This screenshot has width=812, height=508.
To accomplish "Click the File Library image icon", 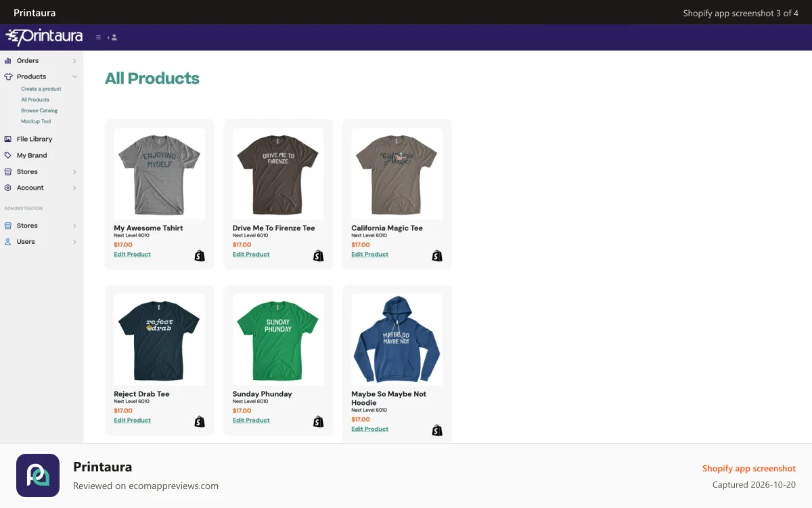I will pos(8,139).
